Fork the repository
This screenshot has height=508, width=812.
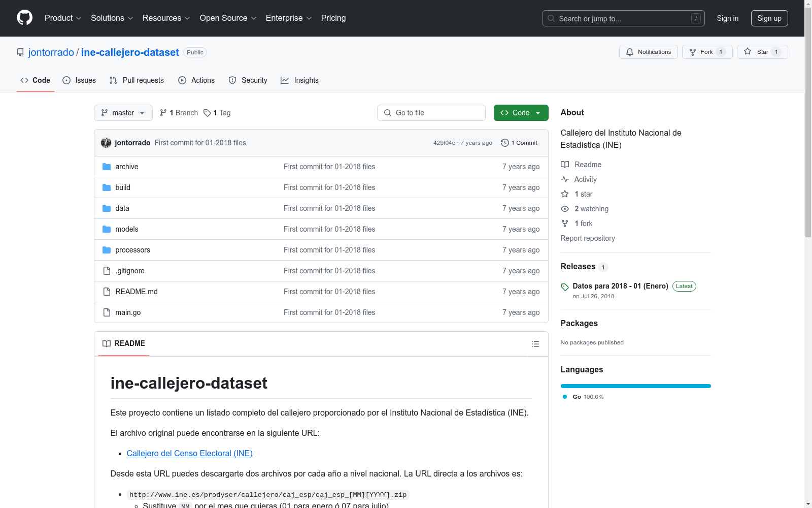point(707,52)
